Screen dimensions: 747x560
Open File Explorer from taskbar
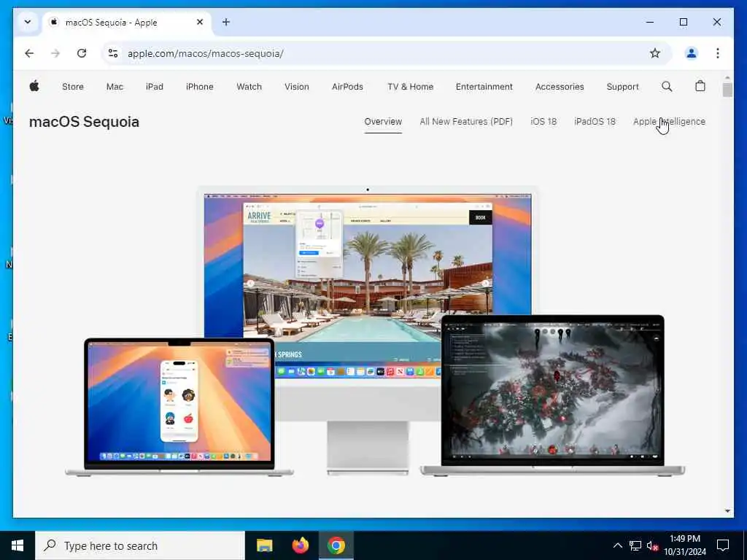point(264,545)
